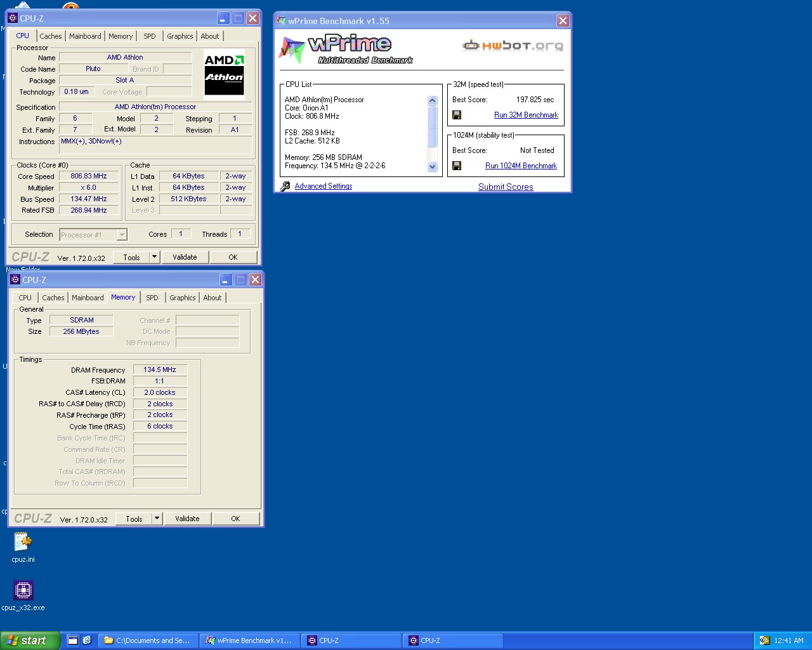Launch Internet Explorer from quick launch
This screenshot has width=812, height=650.
tap(87, 640)
